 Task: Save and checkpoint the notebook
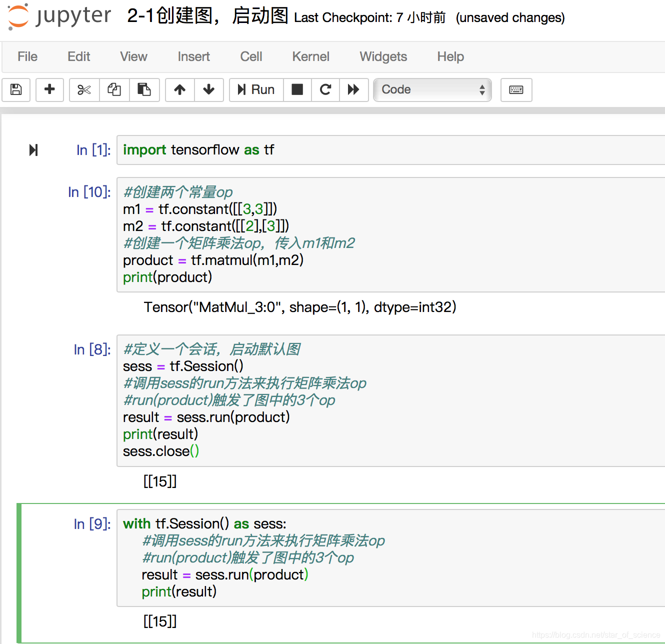[x=16, y=90]
